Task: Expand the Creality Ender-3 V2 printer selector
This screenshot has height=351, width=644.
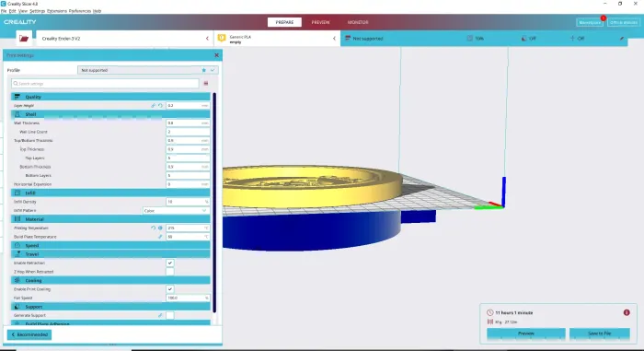Action: coord(125,39)
